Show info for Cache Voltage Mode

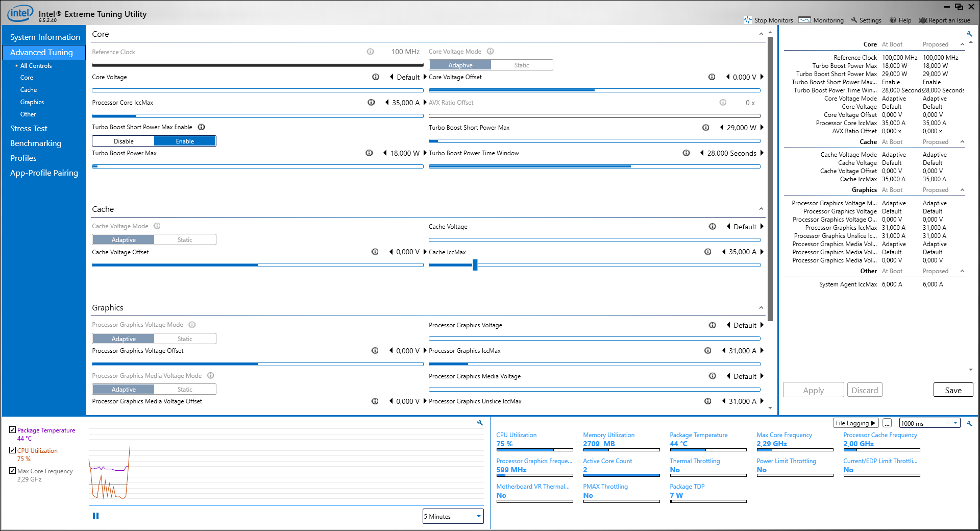pyautogui.click(x=157, y=226)
